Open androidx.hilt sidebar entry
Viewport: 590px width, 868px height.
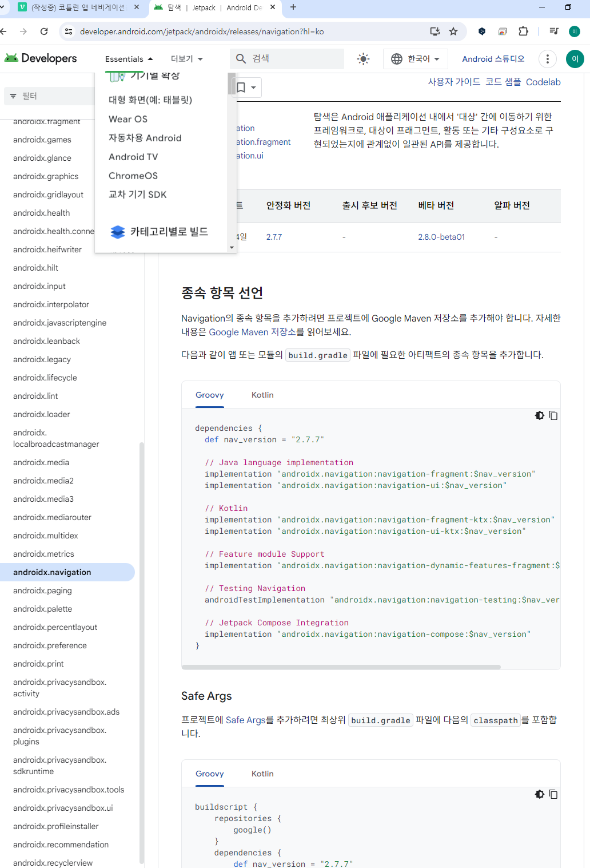point(35,268)
